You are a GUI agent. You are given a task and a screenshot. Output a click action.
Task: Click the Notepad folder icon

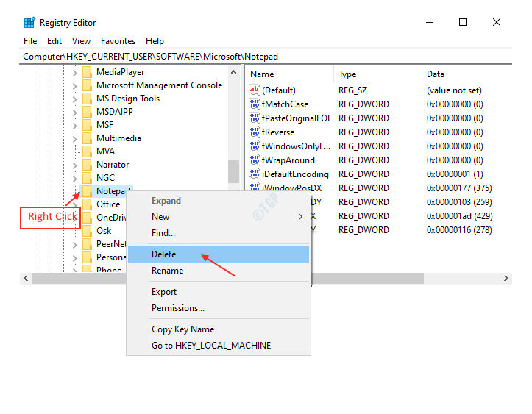pyautogui.click(x=88, y=191)
